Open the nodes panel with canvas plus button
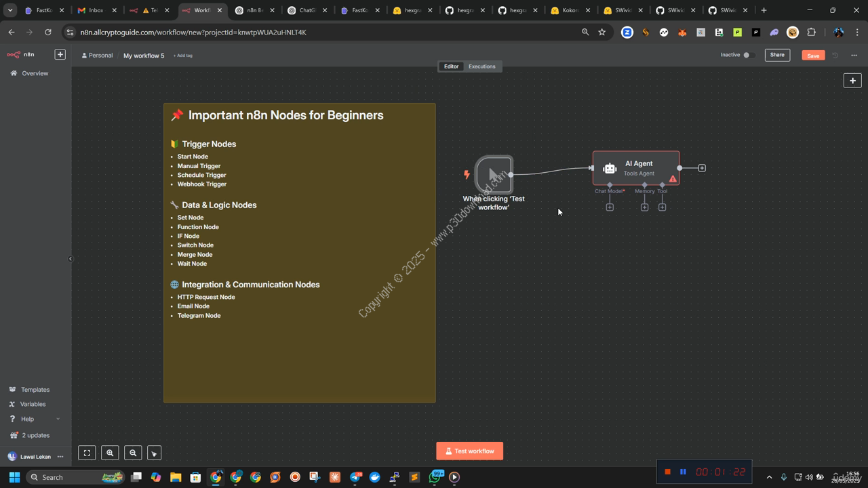868x488 pixels. click(852, 81)
